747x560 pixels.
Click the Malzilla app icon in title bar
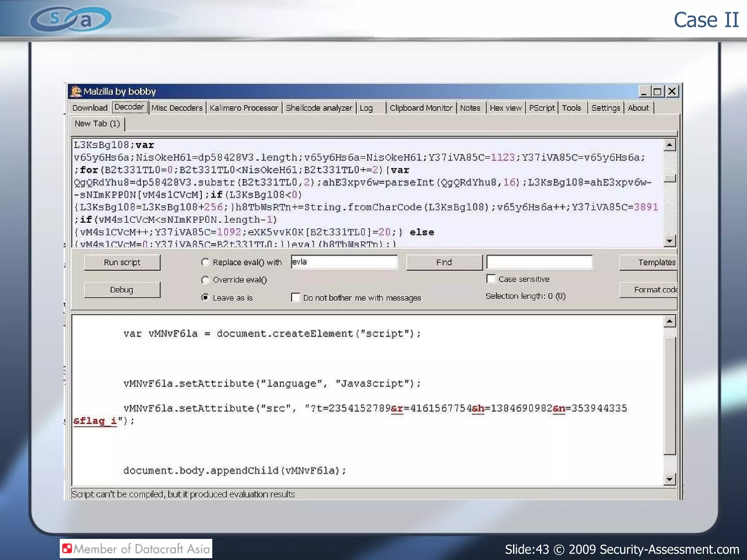[76, 91]
